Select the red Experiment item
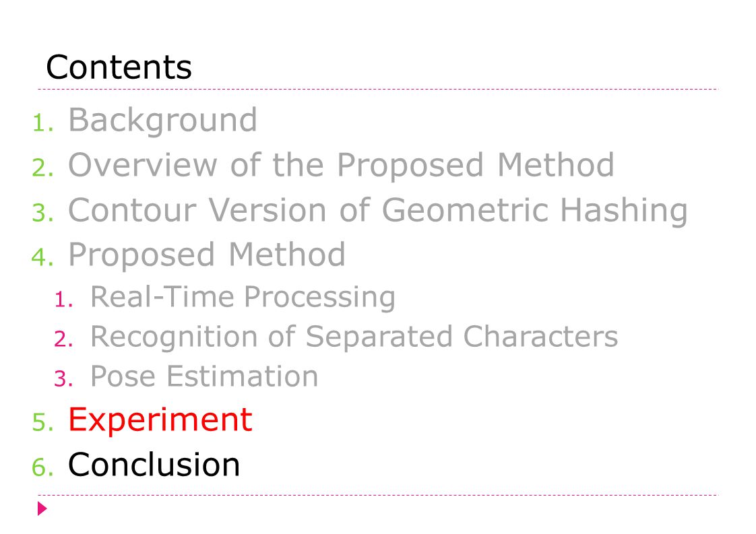The image size is (756, 534). point(160,420)
